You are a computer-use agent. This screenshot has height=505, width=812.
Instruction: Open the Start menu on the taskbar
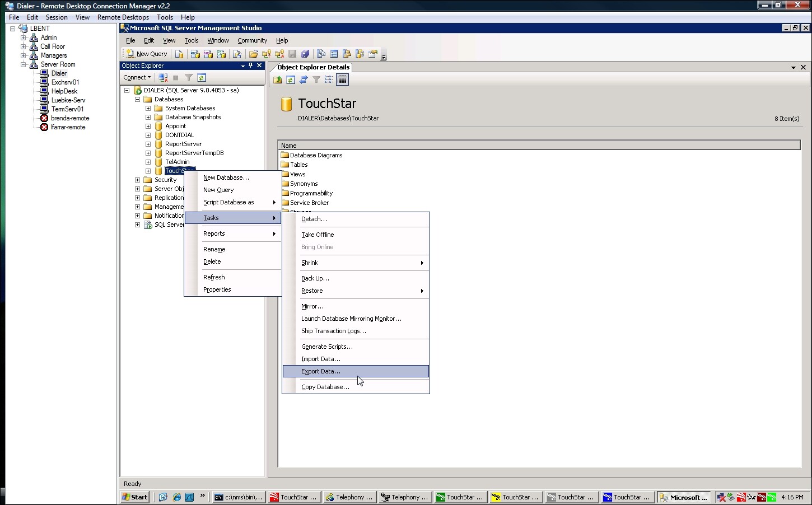pyautogui.click(x=134, y=497)
